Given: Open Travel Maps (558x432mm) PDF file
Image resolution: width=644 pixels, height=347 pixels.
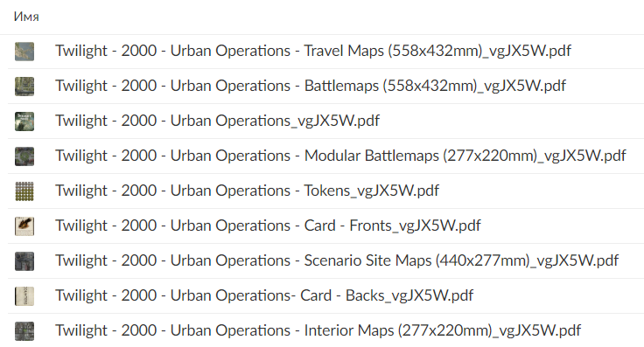Looking at the screenshot, I should (x=313, y=51).
